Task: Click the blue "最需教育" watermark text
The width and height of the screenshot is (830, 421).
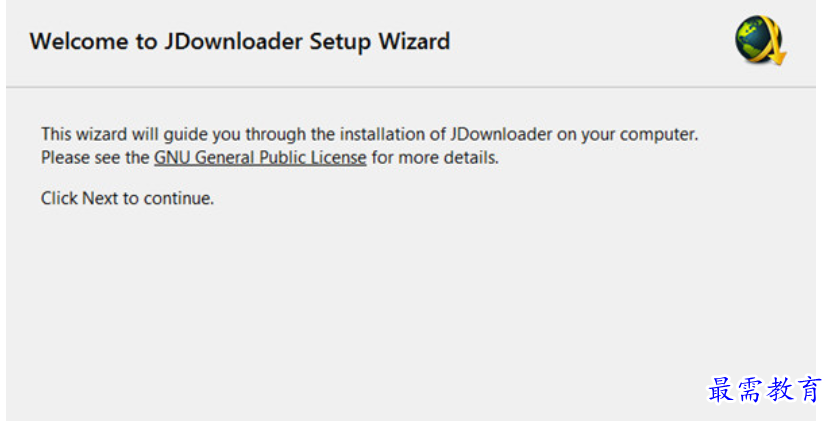Action: (x=765, y=389)
